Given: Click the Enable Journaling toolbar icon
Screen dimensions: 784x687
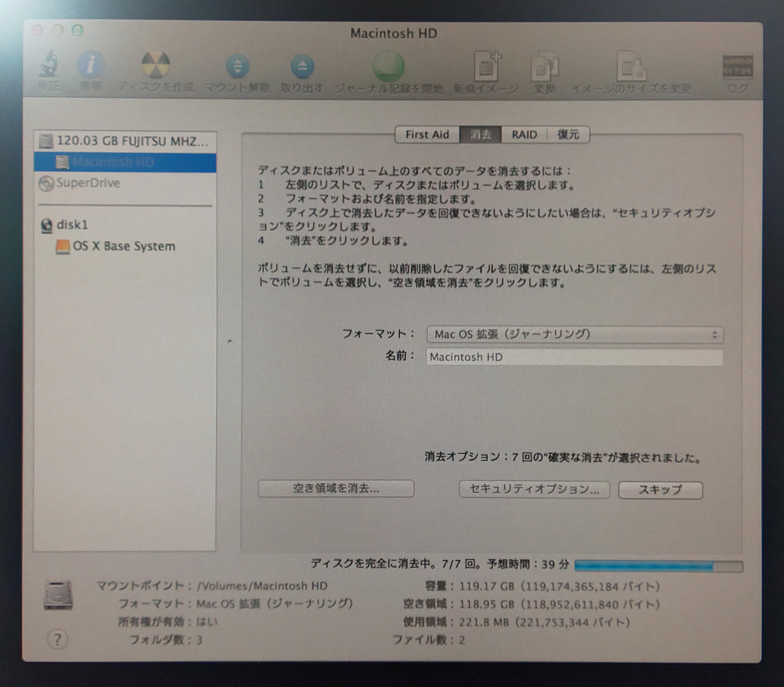Looking at the screenshot, I should pos(389,65).
